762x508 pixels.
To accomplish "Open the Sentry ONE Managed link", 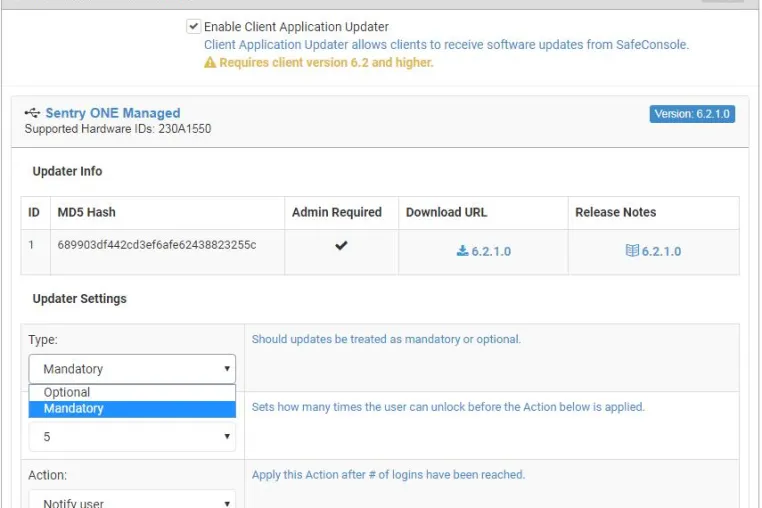I will [x=113, y=113].
